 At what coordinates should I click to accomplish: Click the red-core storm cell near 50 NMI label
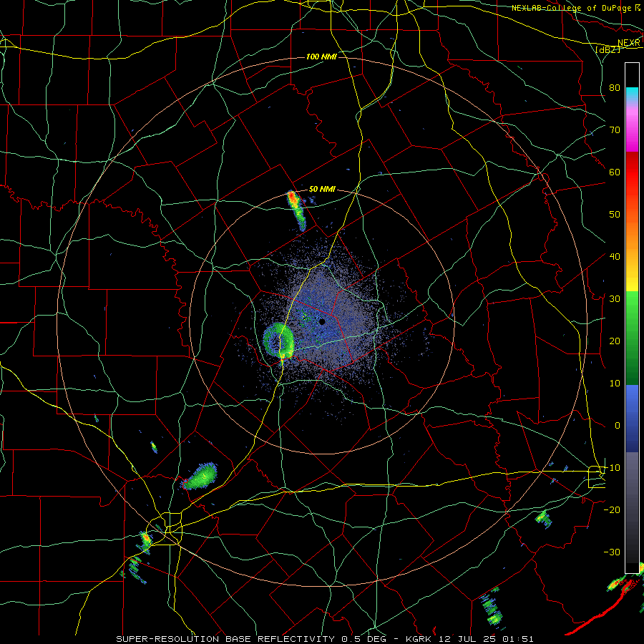click(296, 210)
